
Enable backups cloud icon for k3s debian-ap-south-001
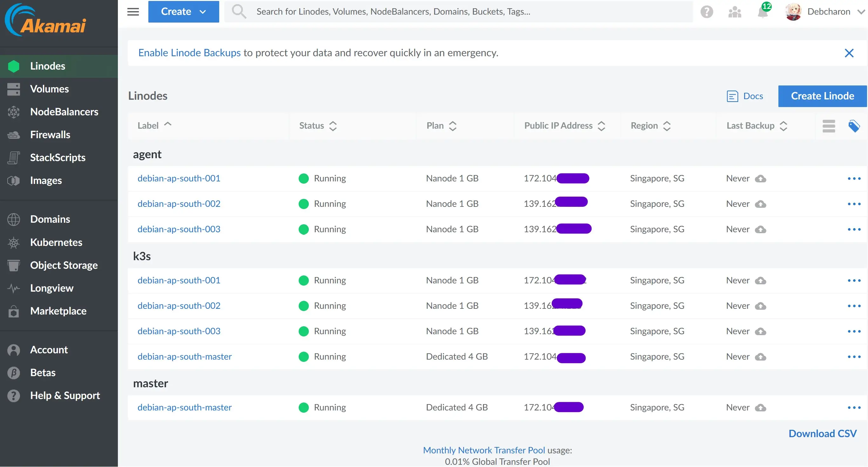[x=760, y=281]
